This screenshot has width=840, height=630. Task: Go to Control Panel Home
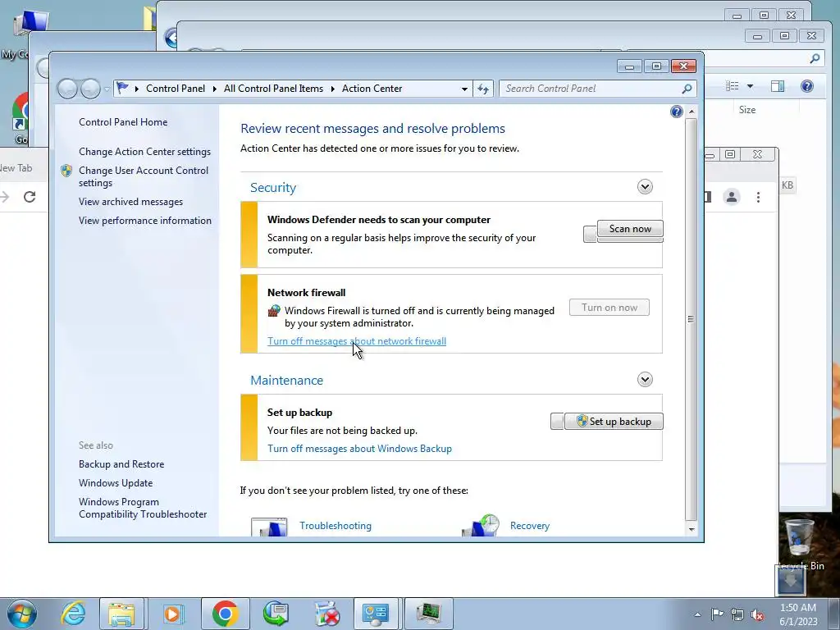(123, 122)
